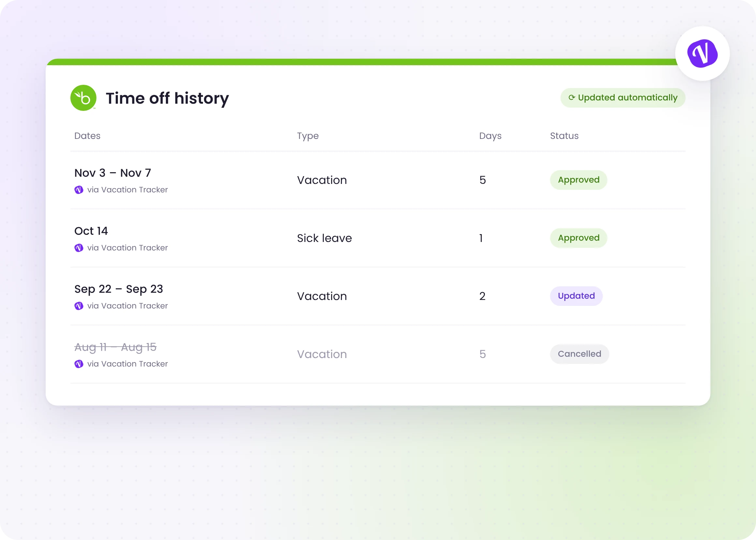The image size is (756, 540).
Task: Select the struck-through Aug 11 – Aug 15 entry
Action: click(x=115, y=347)
